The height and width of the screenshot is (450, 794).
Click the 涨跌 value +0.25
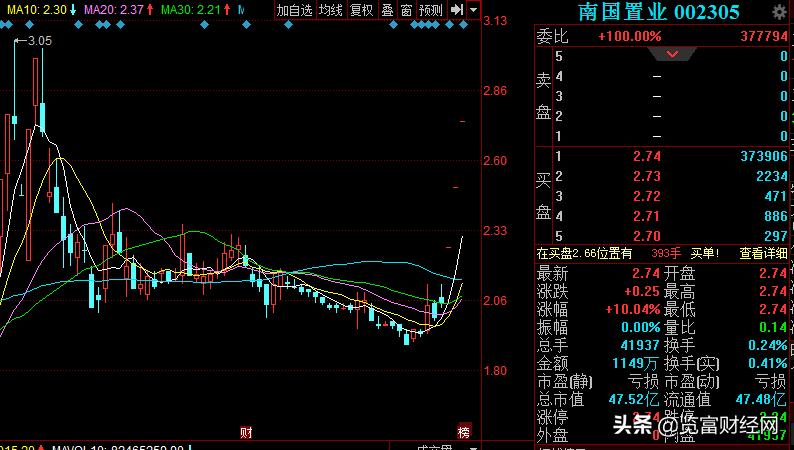[x=642, y=292]
